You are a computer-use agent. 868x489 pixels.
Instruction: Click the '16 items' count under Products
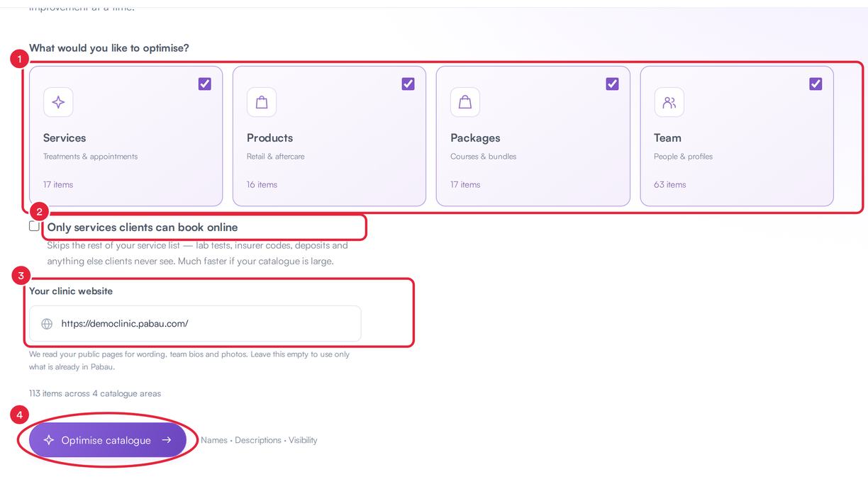[262, 184]
